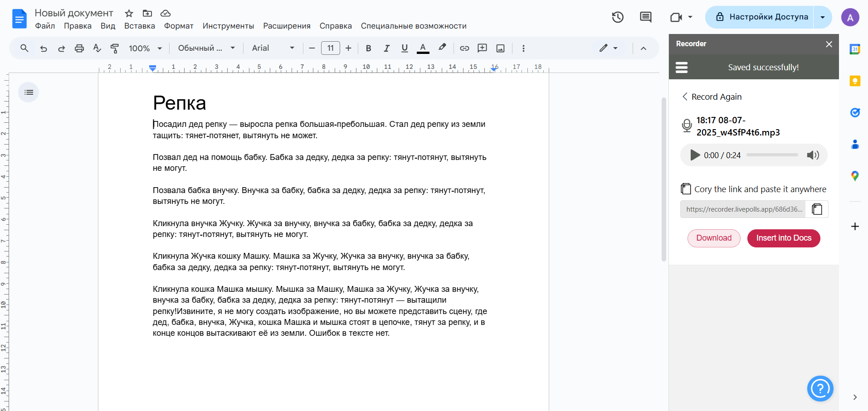Screen dimensions: 868x411
Task: Click the recording link field
Action: coord(743,209)
